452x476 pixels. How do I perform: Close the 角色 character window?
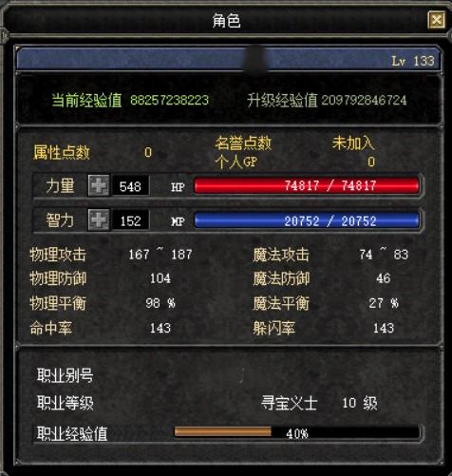click(437, 20)
